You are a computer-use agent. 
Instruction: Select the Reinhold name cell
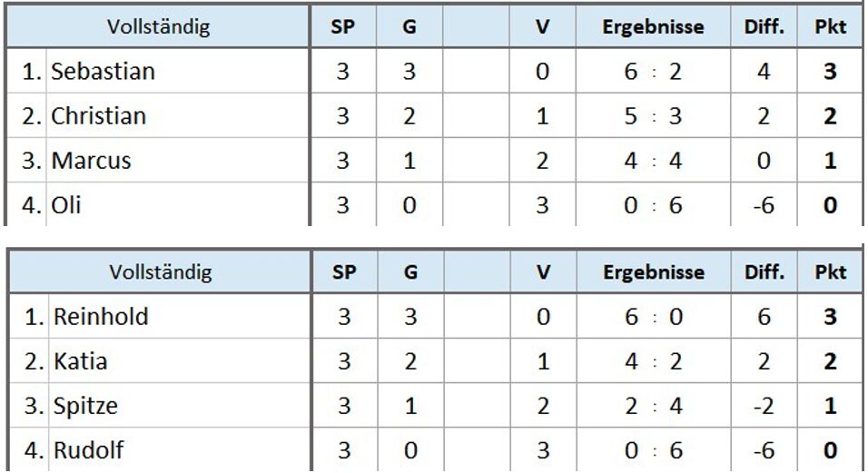(x=101, y=317)
